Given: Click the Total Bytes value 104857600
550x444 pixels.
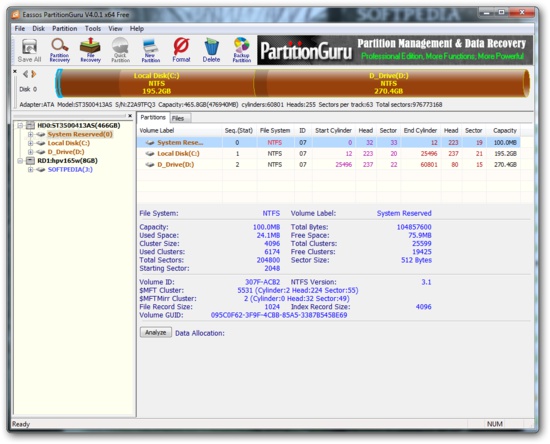Looking at the screenshot, I should coord(414,227).
